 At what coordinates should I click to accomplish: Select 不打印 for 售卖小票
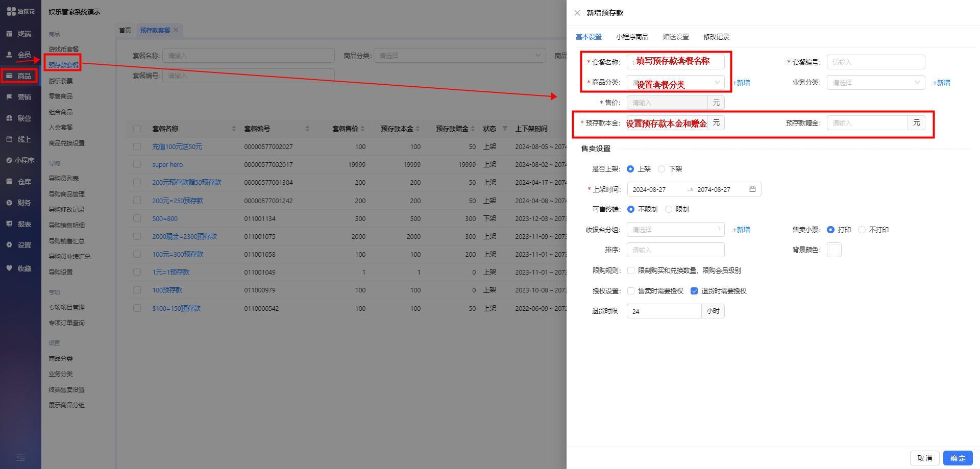[x=862, y=230]
